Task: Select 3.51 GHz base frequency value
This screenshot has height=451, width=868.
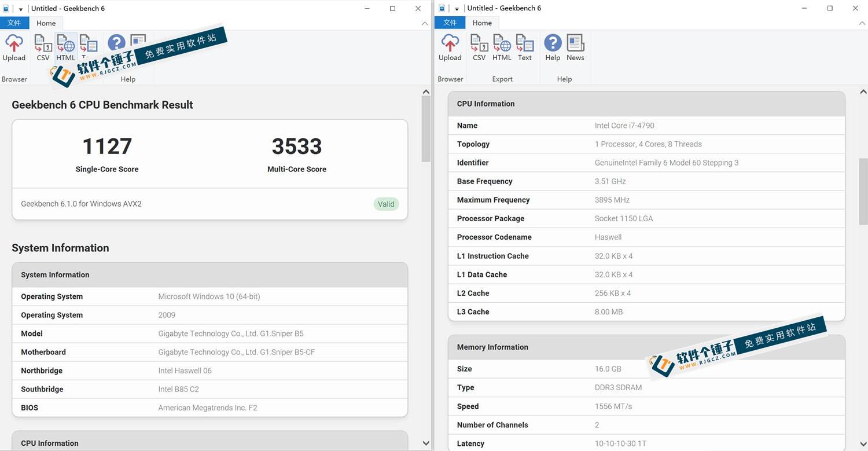Action: click(x=610, y=181)
